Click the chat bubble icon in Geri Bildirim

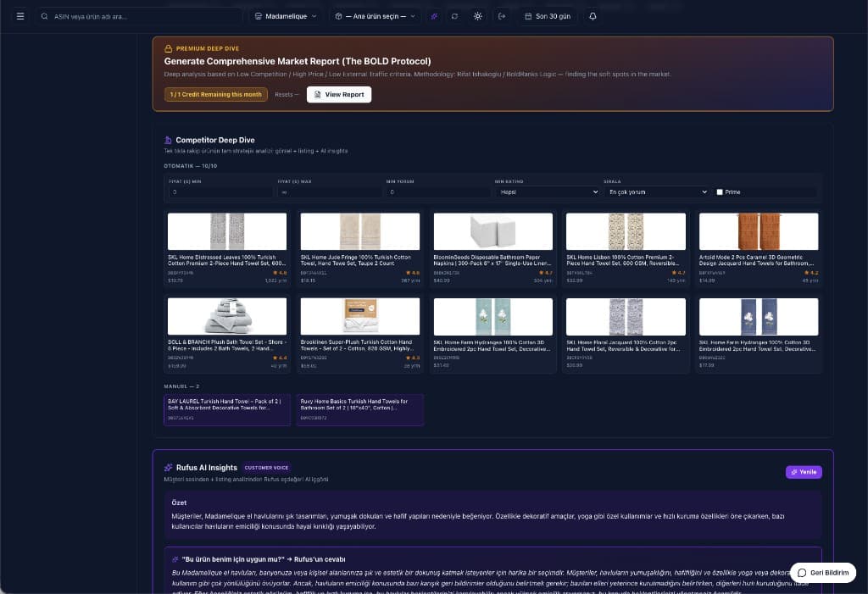tap(802, 573)
